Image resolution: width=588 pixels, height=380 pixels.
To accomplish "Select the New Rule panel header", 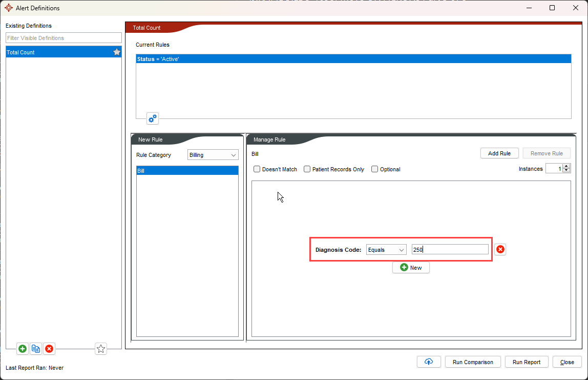I will [151, 139].
